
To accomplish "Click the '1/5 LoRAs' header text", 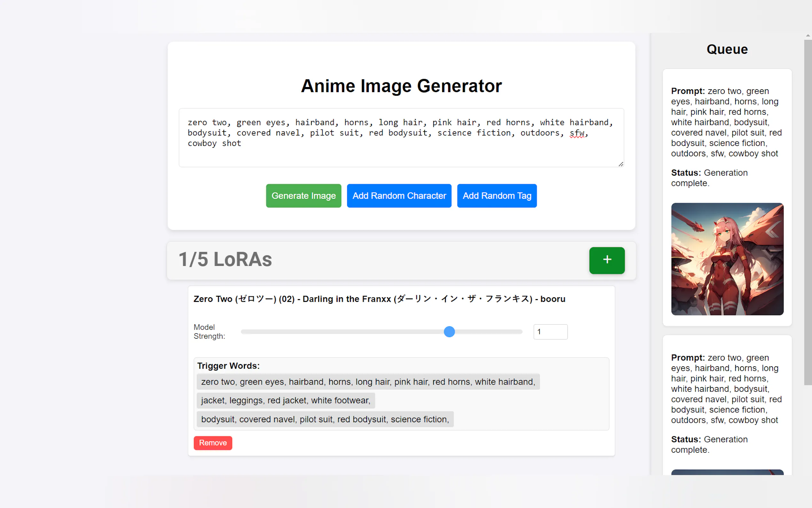I will (x=225, y=259).
